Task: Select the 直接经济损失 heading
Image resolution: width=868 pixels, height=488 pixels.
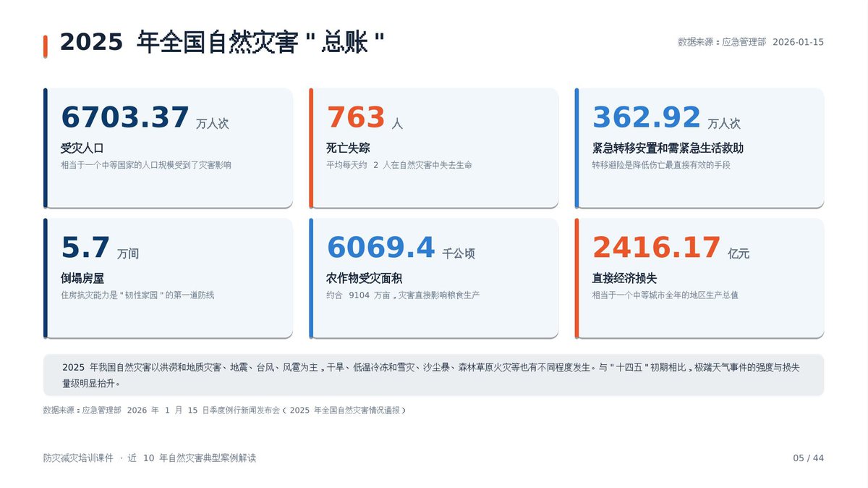Action: (625, 279)
